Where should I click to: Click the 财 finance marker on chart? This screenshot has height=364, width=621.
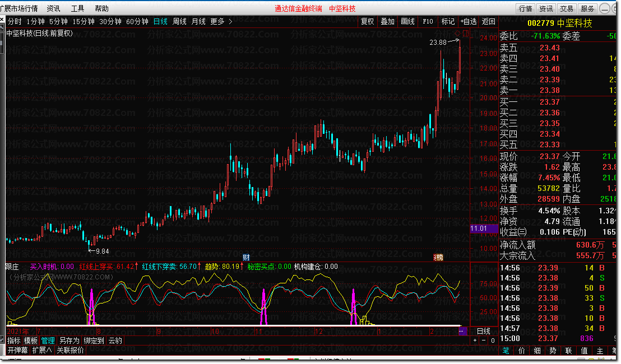click(x=246, y=258)
